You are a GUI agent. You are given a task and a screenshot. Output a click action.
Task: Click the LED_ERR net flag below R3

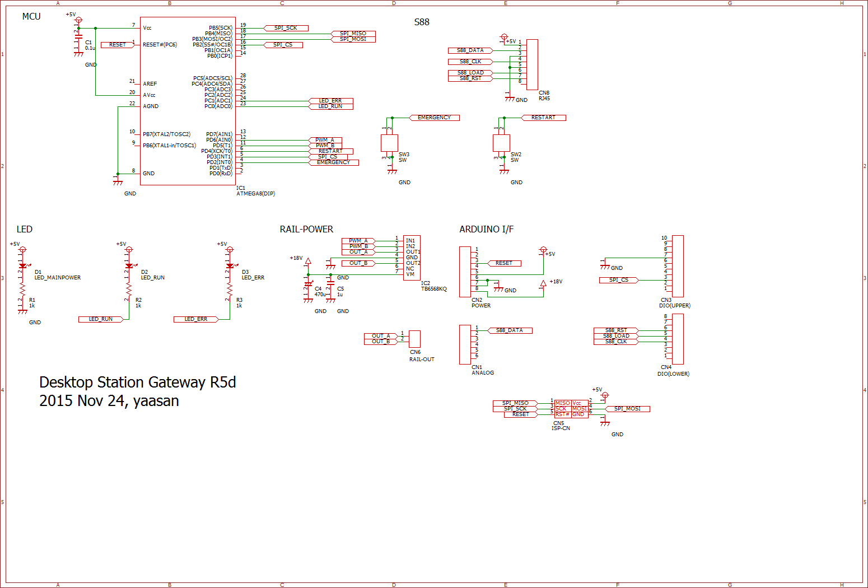[196, 319]
